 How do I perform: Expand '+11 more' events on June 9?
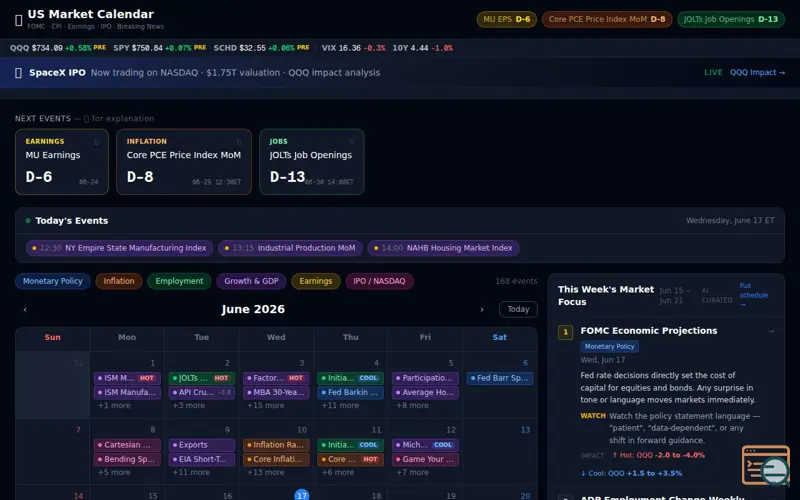[x=191, y=472]
